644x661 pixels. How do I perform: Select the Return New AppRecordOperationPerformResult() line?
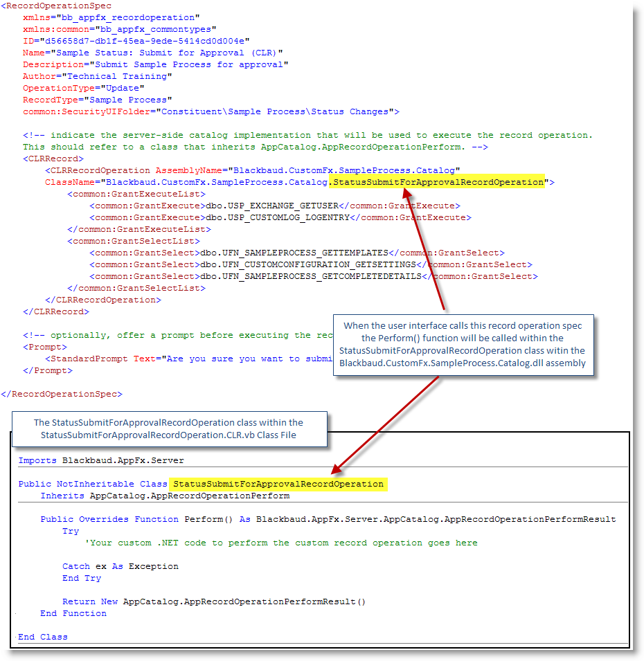tap(214, 602)
